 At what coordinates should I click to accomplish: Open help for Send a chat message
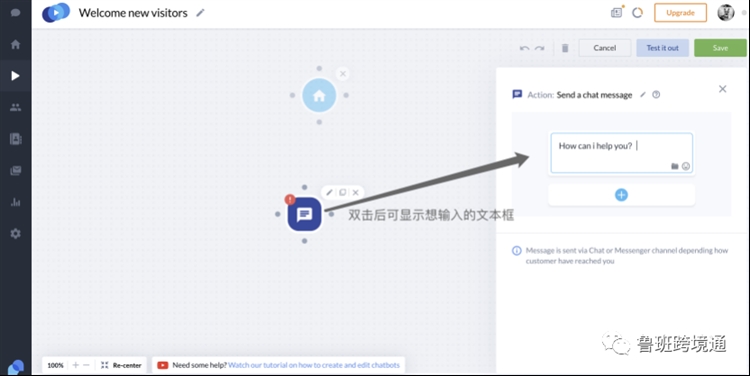(x=656, y=95)
